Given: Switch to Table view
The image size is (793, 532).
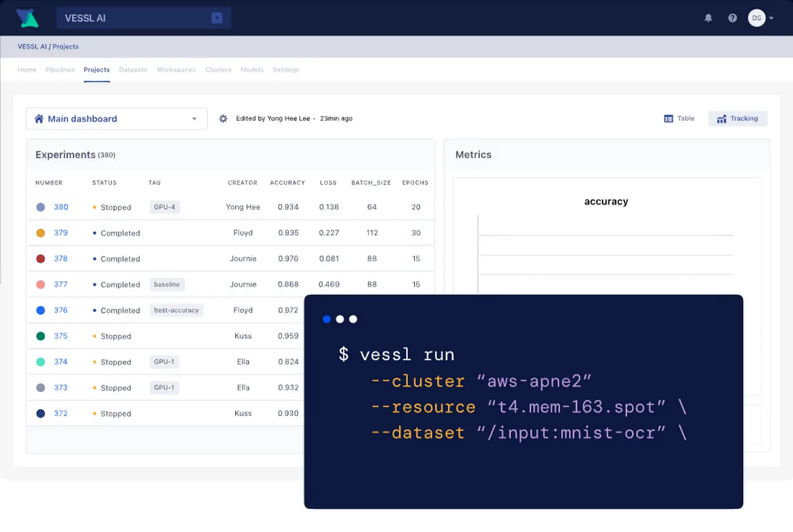Looking at the screenshot, I should [679, 118].
